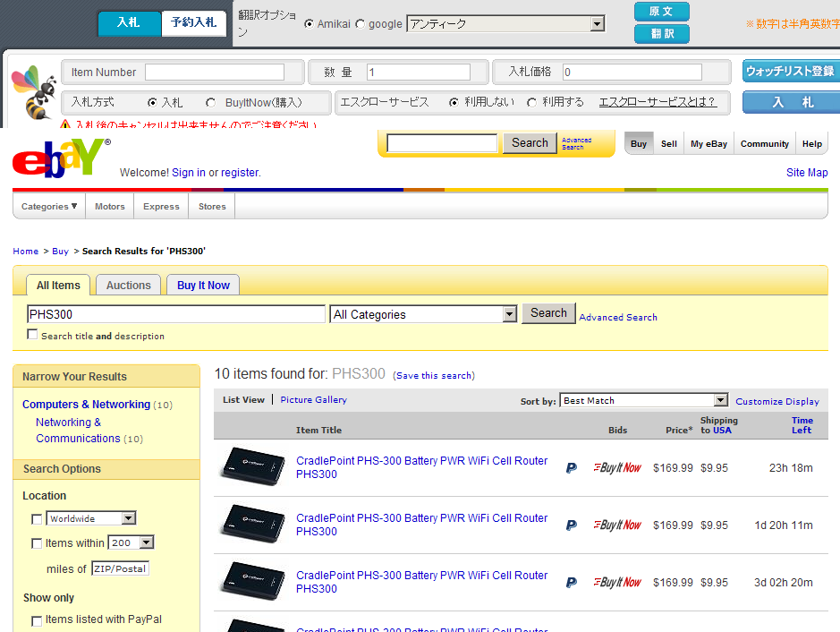This screenshot has width=840, height=632.
Task: Check the Items within miles checkbox
Action: pos(37,543)
